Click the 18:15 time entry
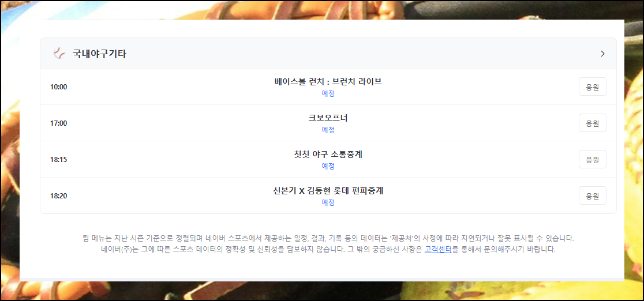 [x=58, y=159]
